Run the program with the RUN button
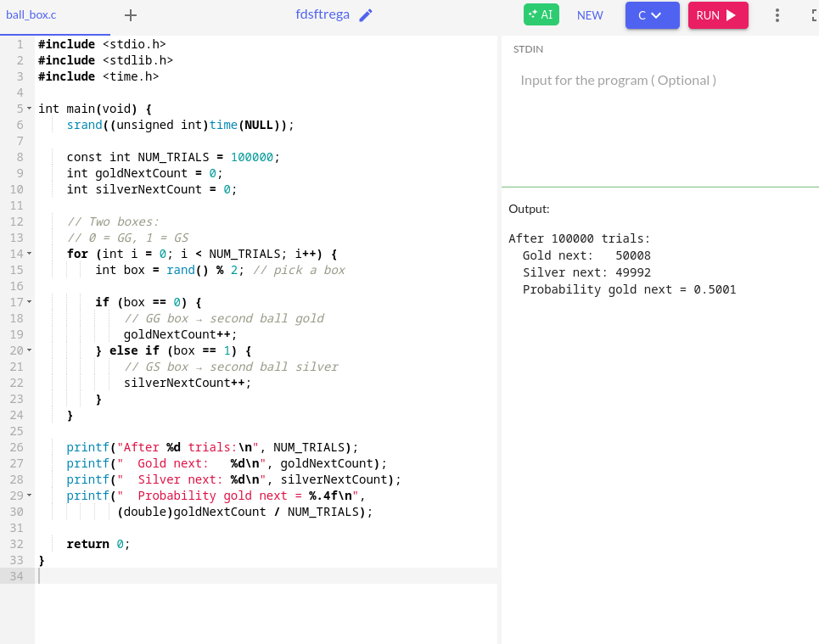819x644 pixels. pyautogui.click(x=717, y=15)
